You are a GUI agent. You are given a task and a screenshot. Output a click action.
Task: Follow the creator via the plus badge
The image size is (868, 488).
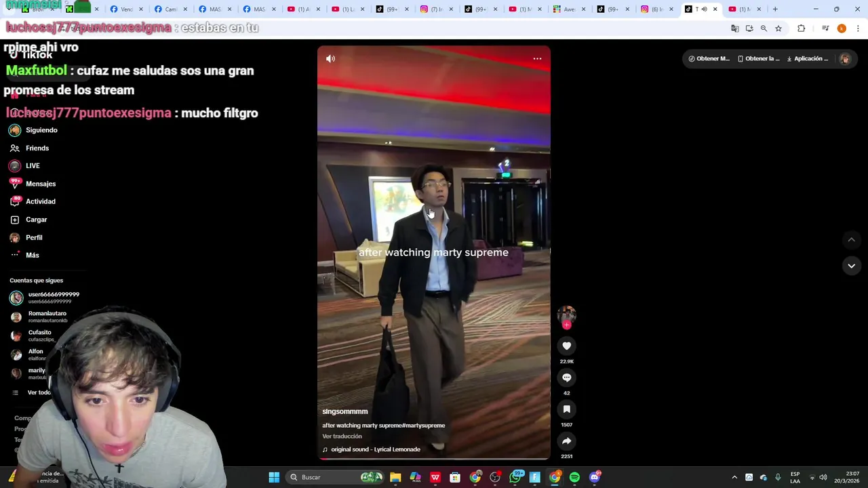point(566,325)
